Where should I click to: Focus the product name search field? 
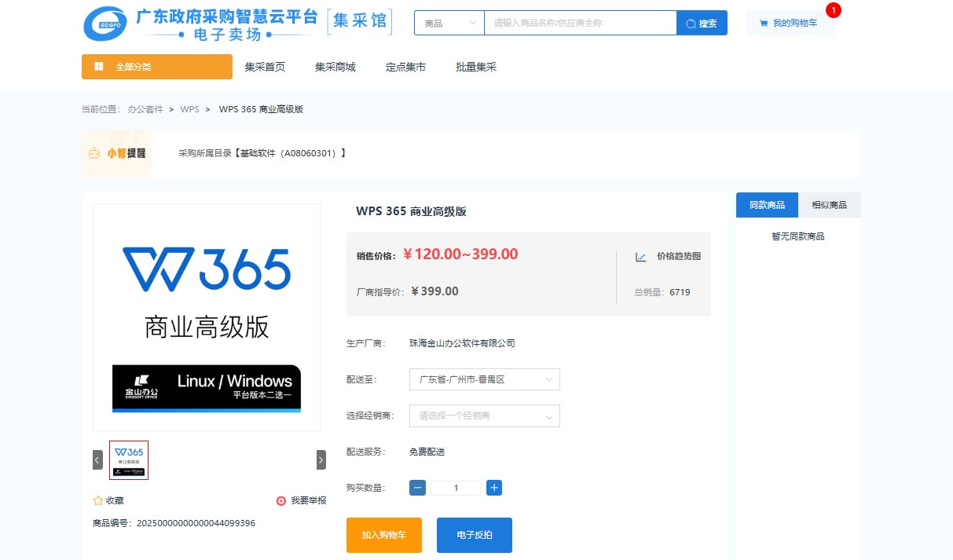580,24
